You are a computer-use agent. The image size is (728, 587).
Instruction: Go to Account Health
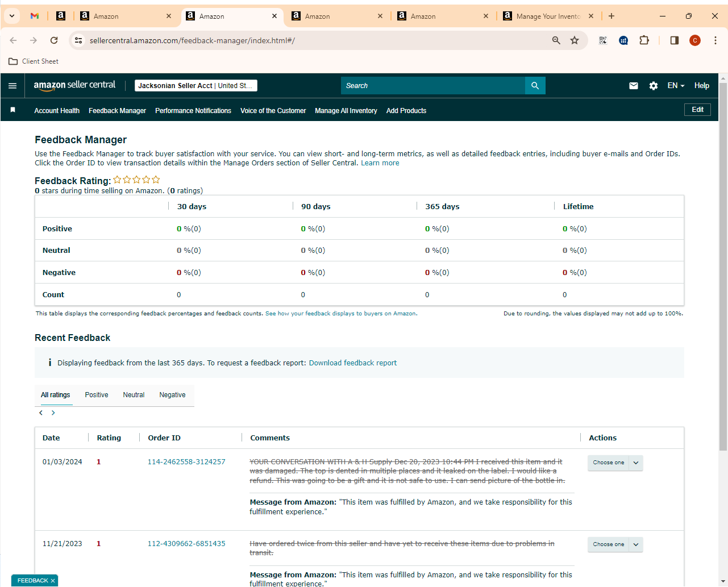point(57,111)
